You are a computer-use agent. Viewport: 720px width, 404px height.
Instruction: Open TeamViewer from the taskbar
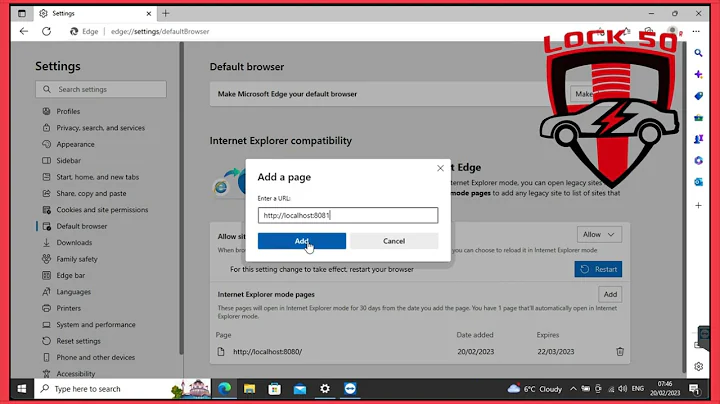350,389
